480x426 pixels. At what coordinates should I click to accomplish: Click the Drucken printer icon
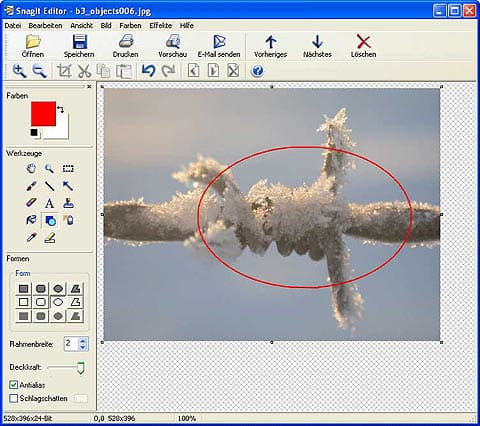click(x=126, y=42)
